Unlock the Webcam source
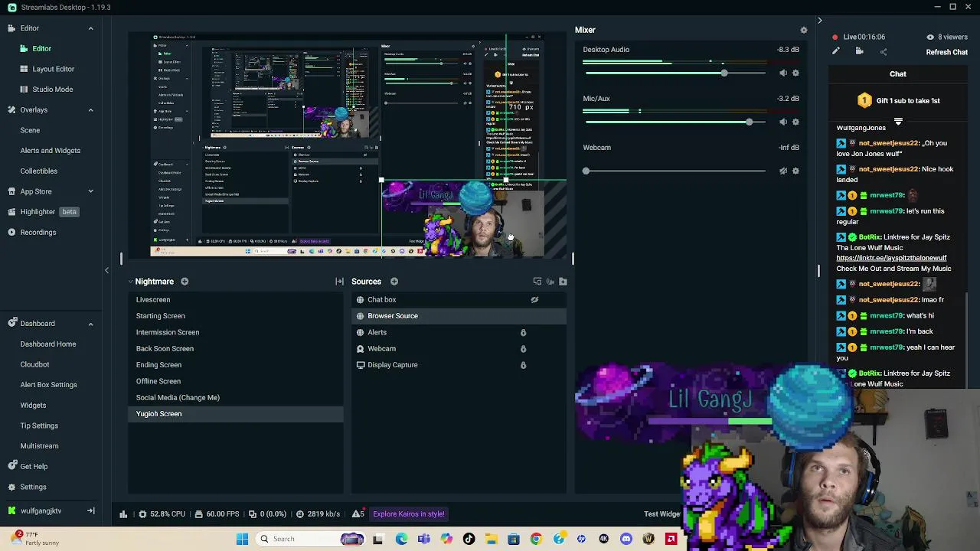The image size is (980, 551). pyautogui.click(x=523, y=349)
